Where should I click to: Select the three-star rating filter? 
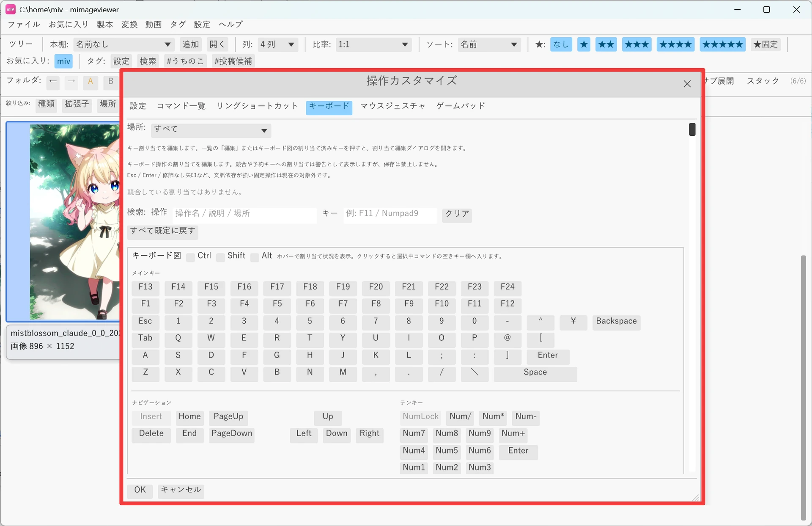[x=636, y=44]
